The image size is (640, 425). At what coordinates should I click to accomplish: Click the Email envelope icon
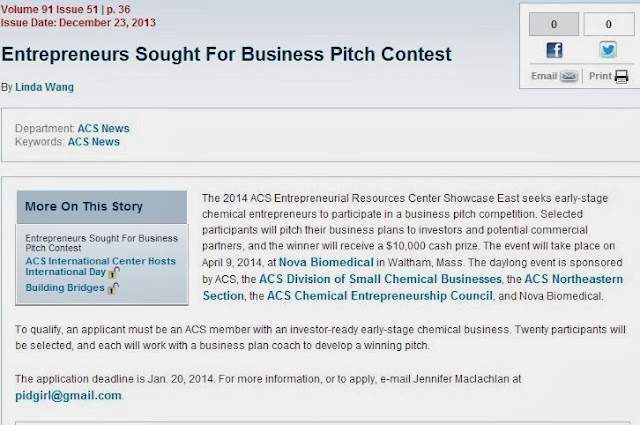[569, 76]
